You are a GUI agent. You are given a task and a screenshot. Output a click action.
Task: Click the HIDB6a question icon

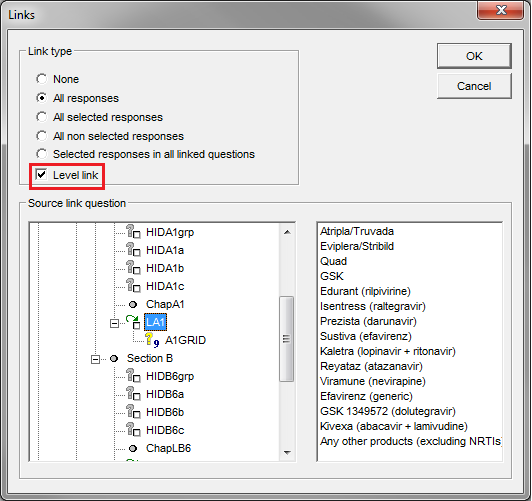pyautogui.click(x=133, y=394)
